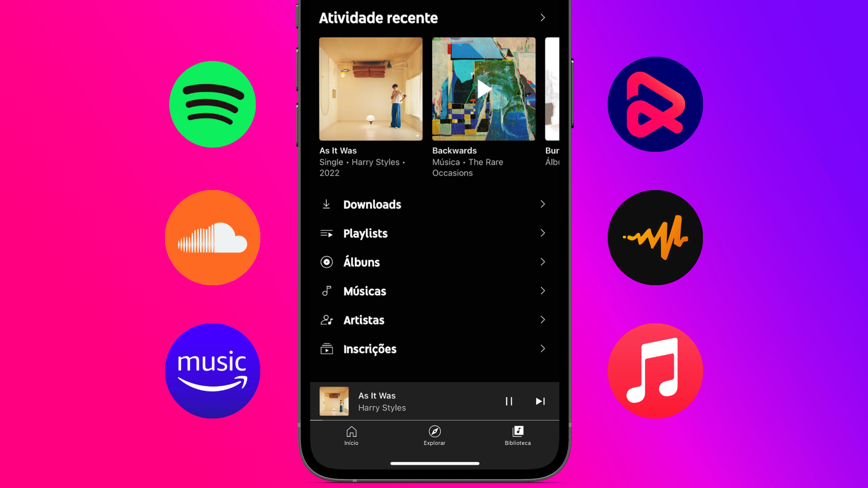Click the SoundCloud app icon
This screenshot has height=488, width=868.
coord(213,238)
